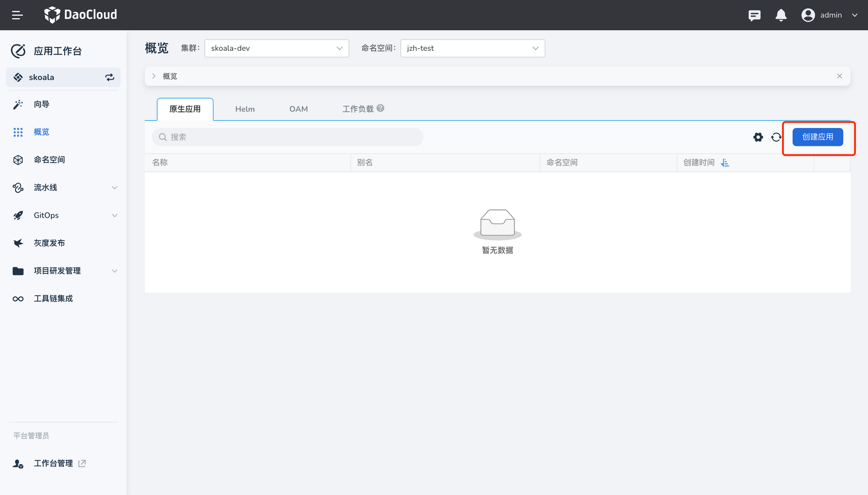The height and width of the screenshot is (495, 868).
Task: Click the 命名空间 column header
Action: (562, 163)
